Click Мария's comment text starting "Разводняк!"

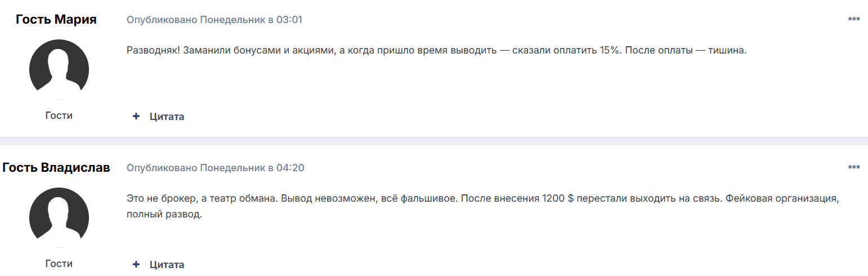[x=338, y=50]
